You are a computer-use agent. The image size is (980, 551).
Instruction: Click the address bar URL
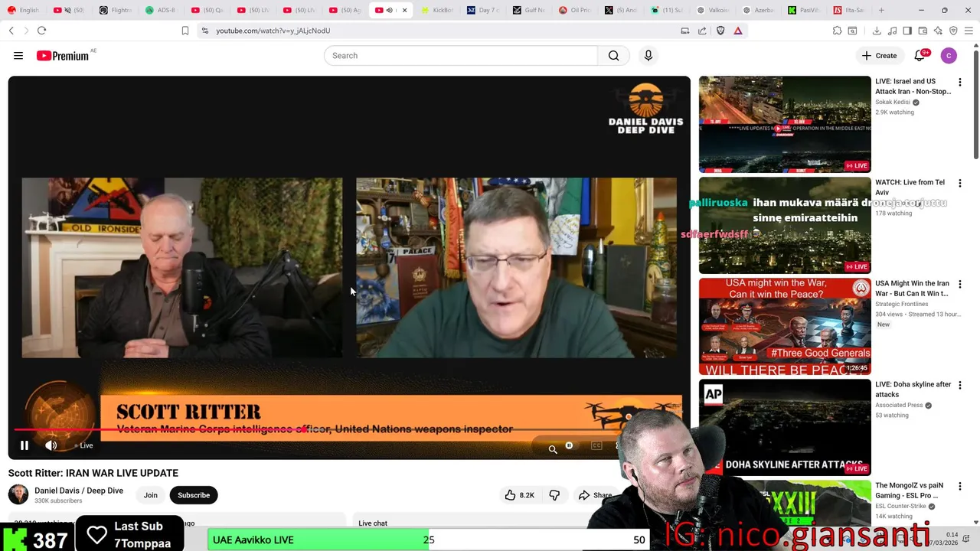(273, 31)
